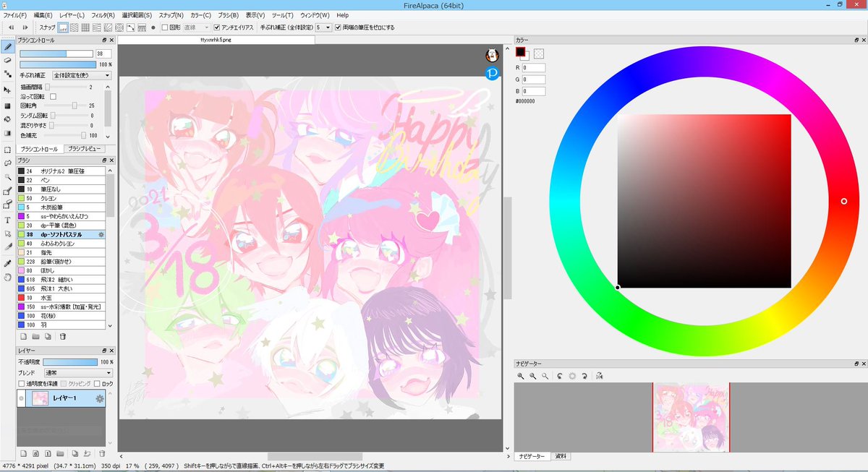The width and height of the screenshot is (868, 472).
Task: Adjust the layer 不透明度 slider
Action: (x=69, y=361)
